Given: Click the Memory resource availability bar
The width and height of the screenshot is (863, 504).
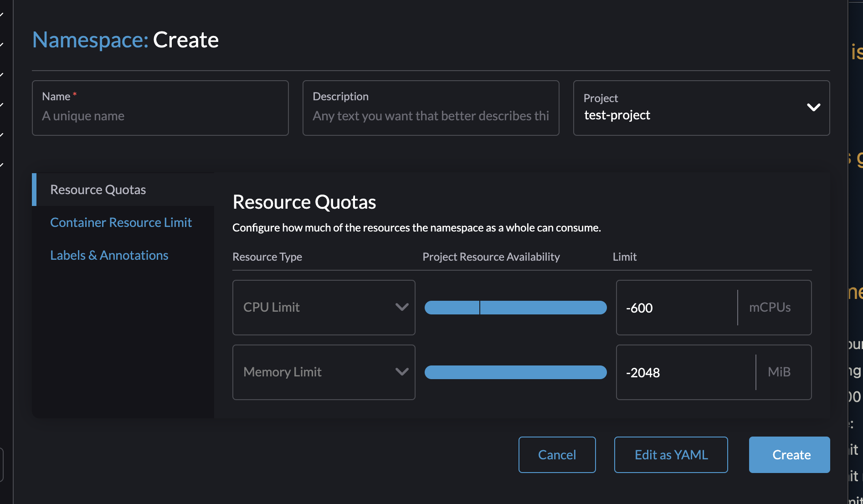Looking at the screenshot, I should [x=515, y=372].
